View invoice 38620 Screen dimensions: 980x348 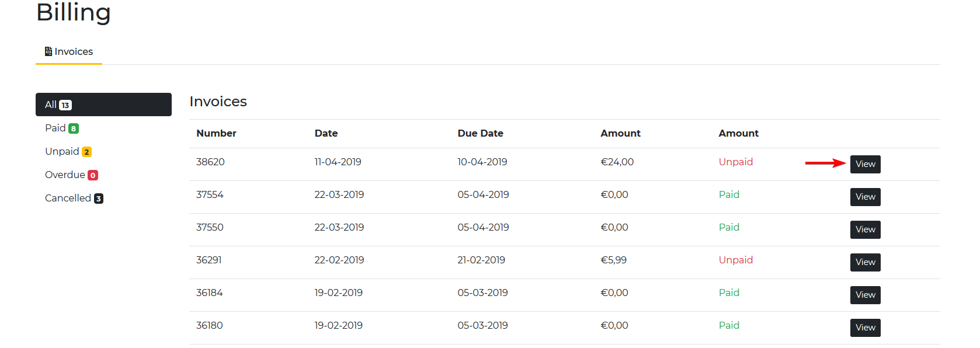click(x=865, y=164)
